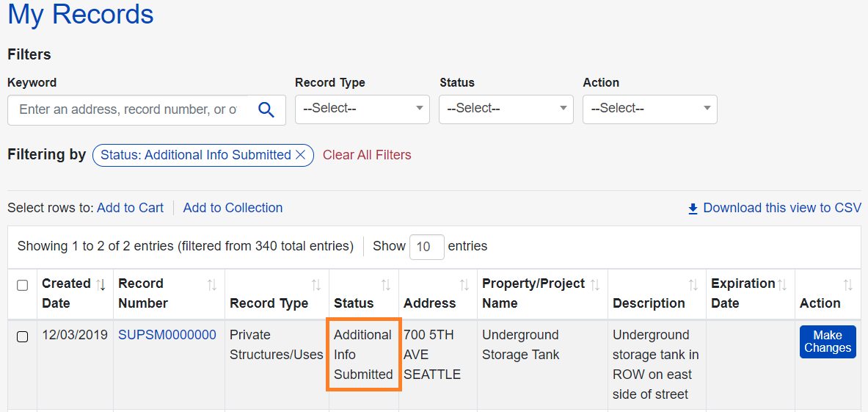The height and width of the screenshot is (412, 868).
Task: Sort by Record Type column icon
Action: click(x=316, y=284)
